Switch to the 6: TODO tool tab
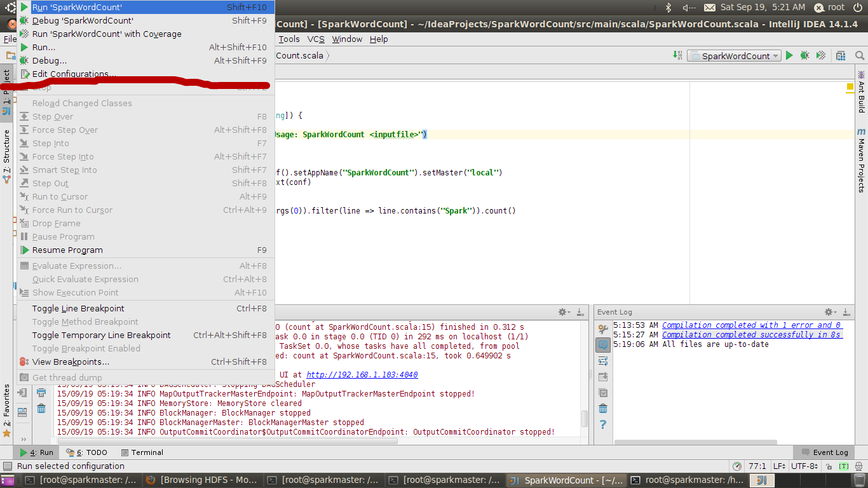Image resolution: width=868 pixels, height=488 pixels. (x=86, y=452)
